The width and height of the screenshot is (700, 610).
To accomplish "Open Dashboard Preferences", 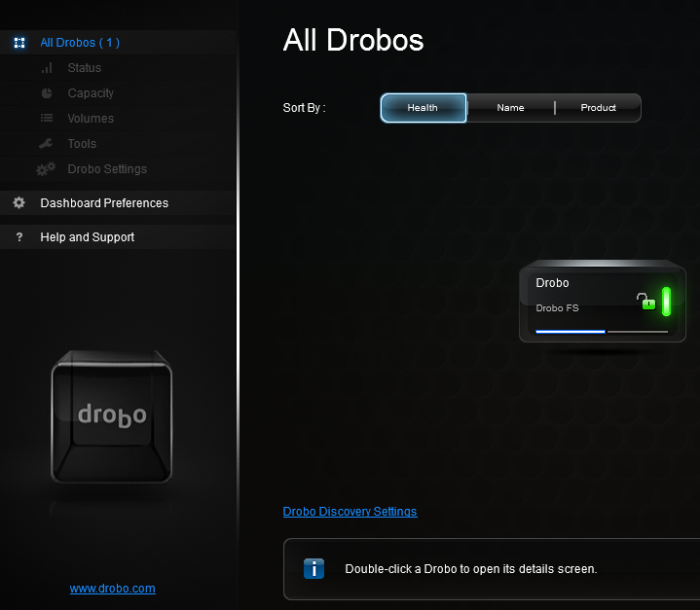I will click(118, 203).
